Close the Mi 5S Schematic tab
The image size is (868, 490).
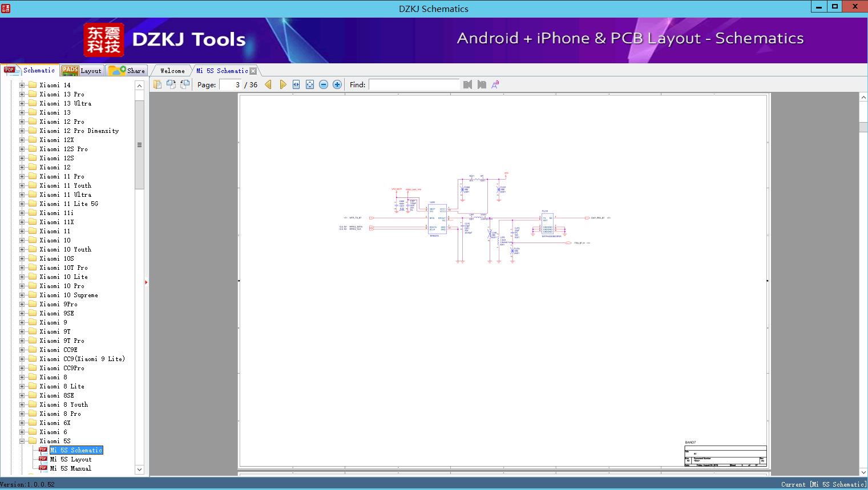253,71
